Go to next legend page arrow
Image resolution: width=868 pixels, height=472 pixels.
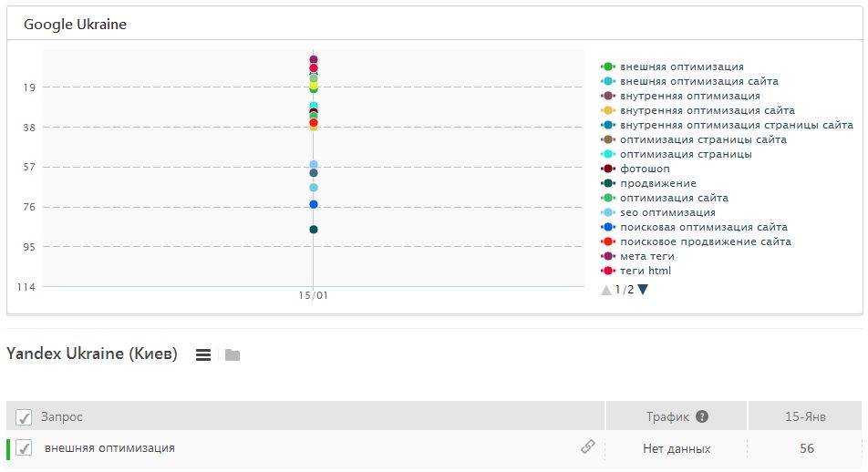(x=643, y=290)
